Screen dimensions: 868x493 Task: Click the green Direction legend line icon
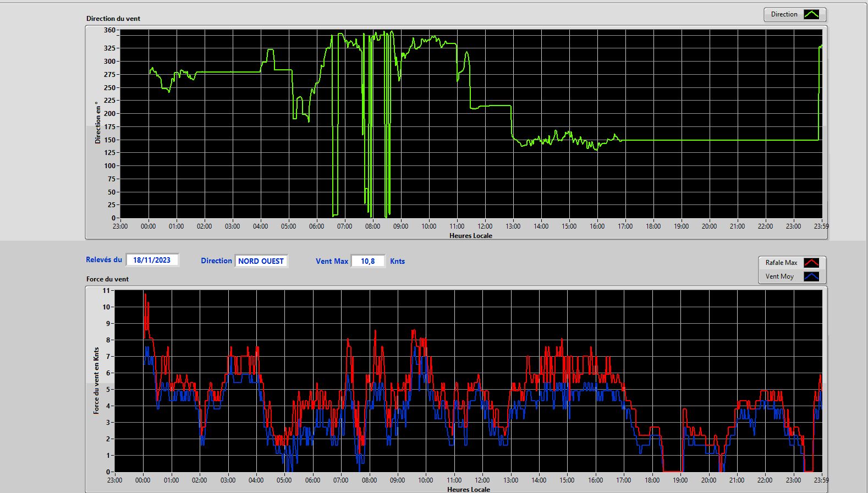coord(811,14)
